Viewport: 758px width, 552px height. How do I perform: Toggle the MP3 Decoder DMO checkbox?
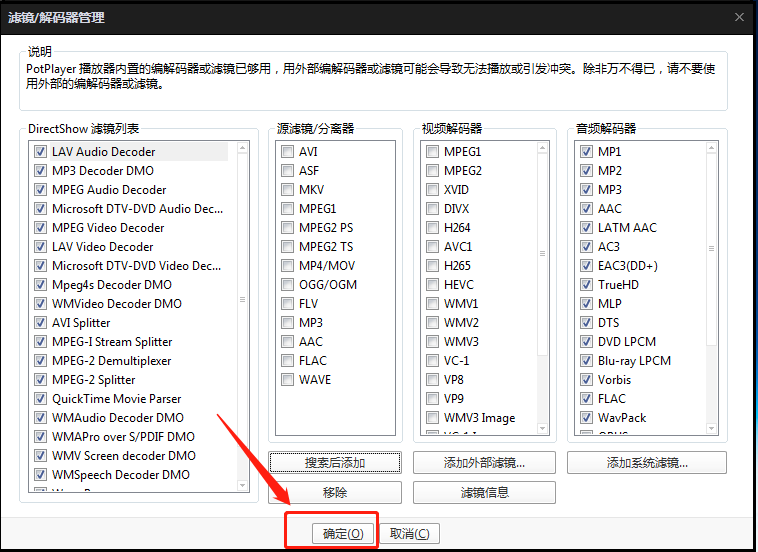[x=41, y=171]
